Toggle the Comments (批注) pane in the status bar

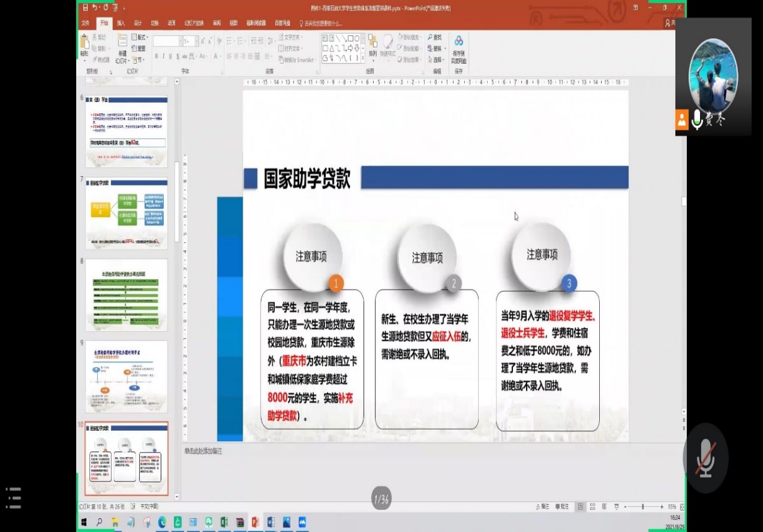[562, 507]
